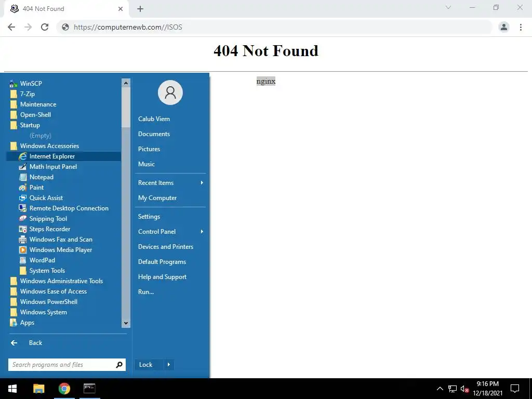The height and width of the screenshot is (399, 532).
Task: Close the 404 Not Found tab
Action: [x=121, y=9]
